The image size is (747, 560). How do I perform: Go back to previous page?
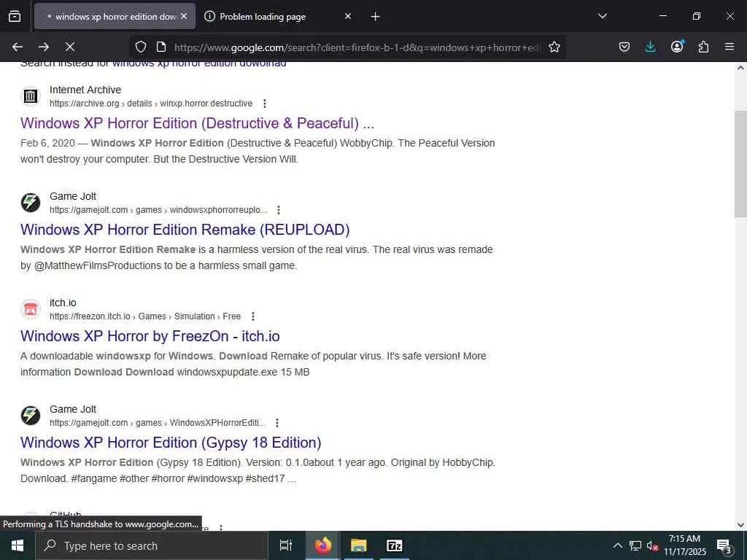pyautogui.click(x=18, y=47)
